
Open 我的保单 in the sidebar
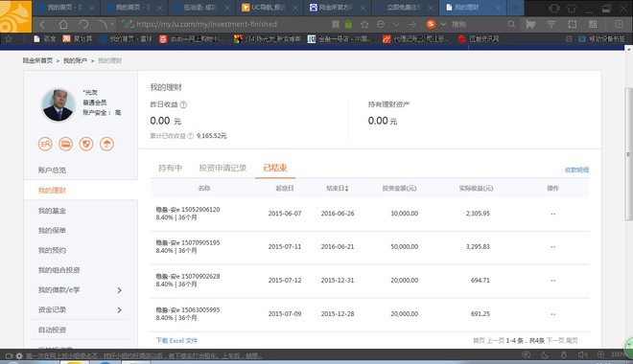pos(52,230)
